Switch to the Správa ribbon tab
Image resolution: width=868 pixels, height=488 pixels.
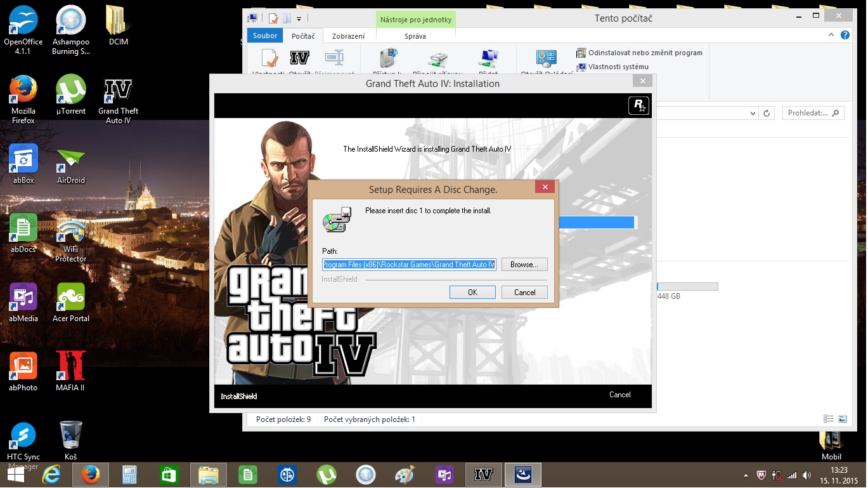tap(415, 36)
